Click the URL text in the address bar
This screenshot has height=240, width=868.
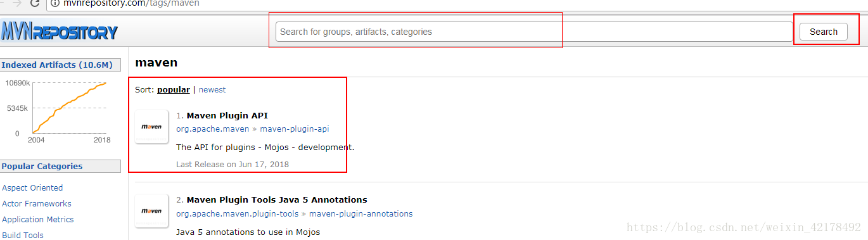pyautogui.click(x=131, y=3)
